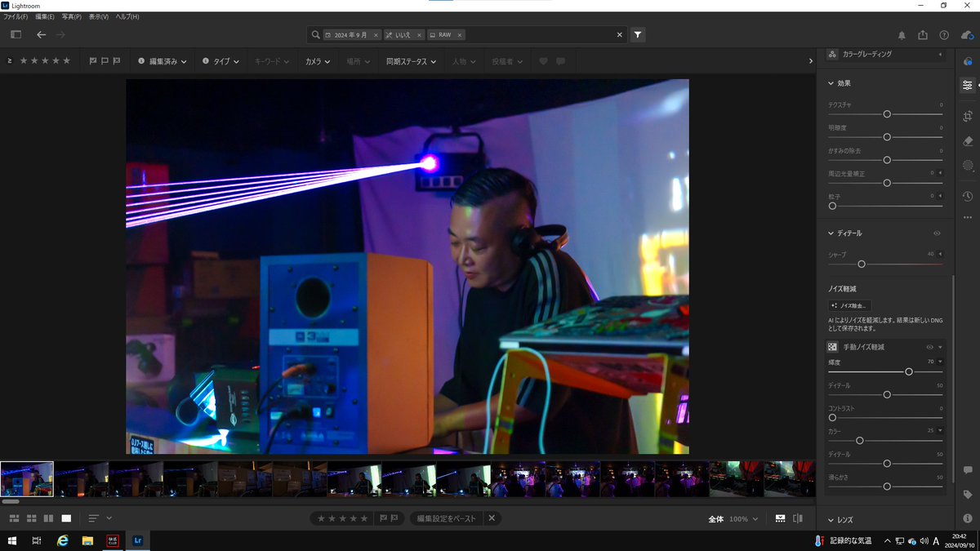The width and height of the screenshot is (980, 551).
Task: Filter by heart liked icon
Action: coord(544,61)
